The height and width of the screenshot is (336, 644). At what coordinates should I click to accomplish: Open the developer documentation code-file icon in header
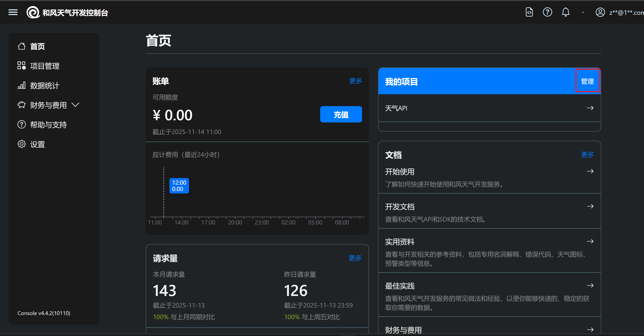pyautogui.click(x=529, y=12)
